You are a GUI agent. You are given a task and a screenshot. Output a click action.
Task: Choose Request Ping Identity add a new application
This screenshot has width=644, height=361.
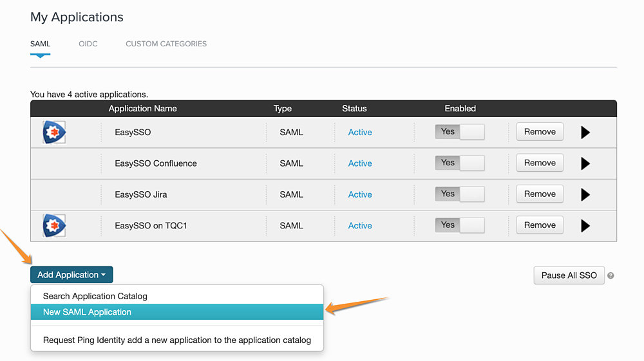(177, 340)
